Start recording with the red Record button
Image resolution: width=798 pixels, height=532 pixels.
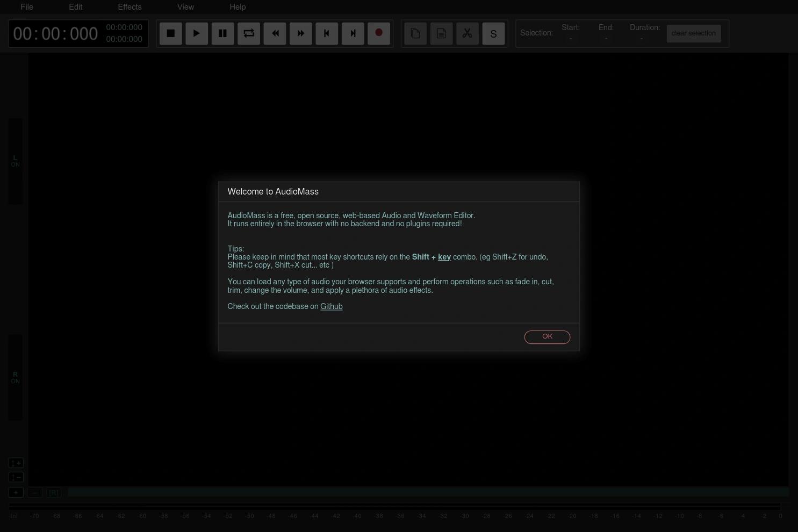379,33
